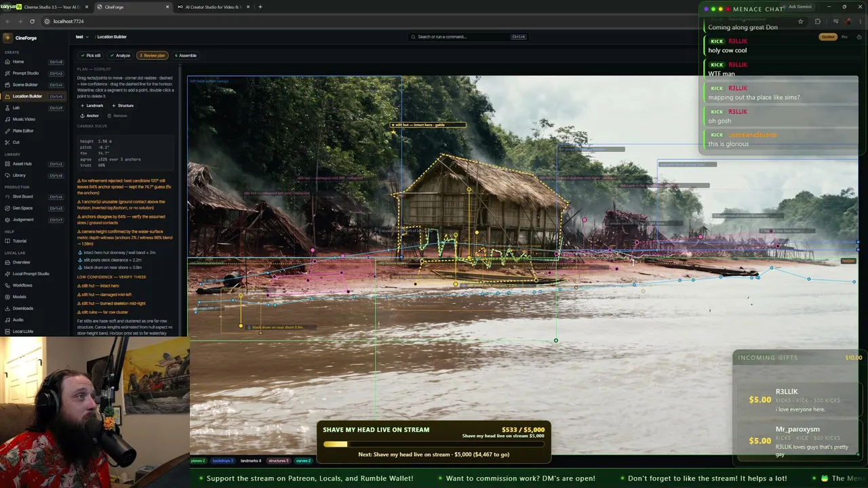Go to Gen Space
The image size is (868, 488).
click(x=22, y=208)
